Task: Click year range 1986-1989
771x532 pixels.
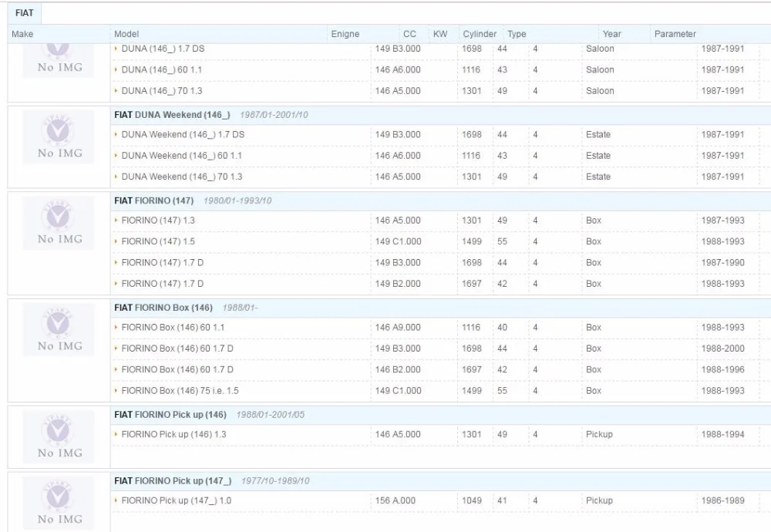Action: coord(723,500)
